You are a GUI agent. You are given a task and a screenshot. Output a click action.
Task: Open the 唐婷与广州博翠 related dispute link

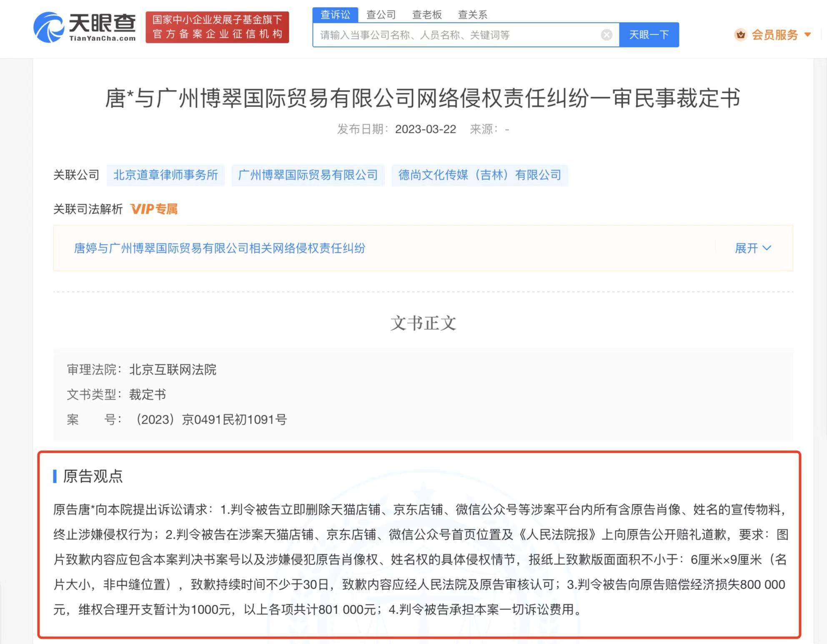point(219,248)
